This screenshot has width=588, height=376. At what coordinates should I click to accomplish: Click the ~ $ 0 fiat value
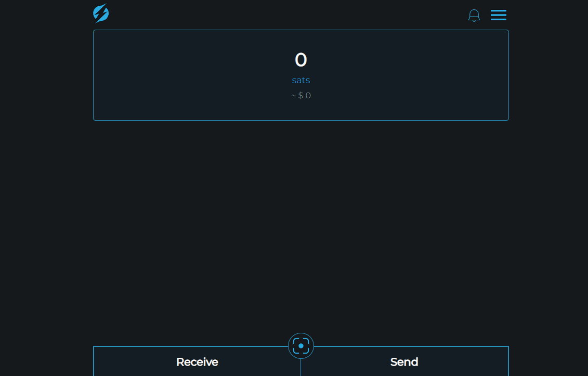pyautogui.click(x=301, y=96)
